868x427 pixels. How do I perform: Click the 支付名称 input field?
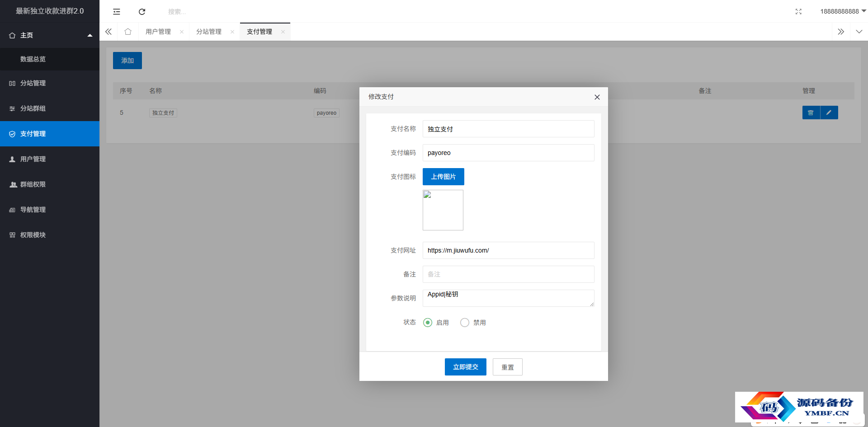click(x=509, y=129)
